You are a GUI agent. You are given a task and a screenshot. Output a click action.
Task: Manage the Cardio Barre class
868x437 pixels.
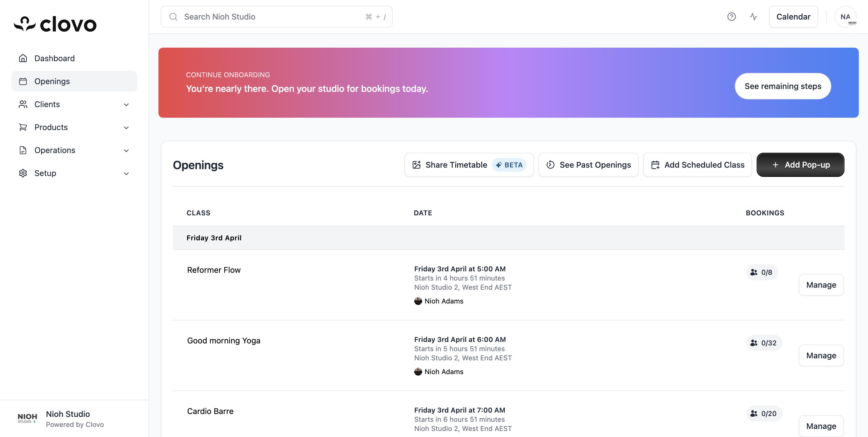(x=821, y=426)
